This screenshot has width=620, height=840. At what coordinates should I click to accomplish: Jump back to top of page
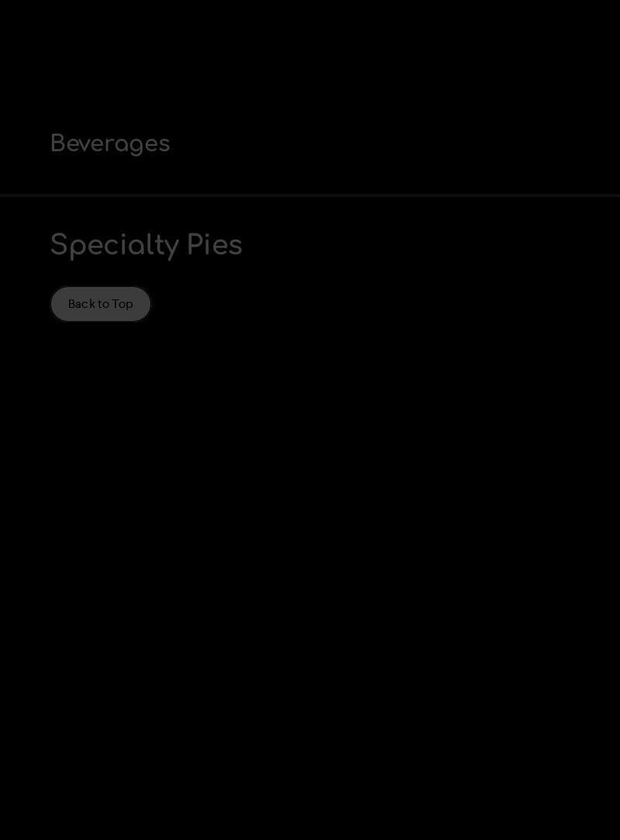(101, 304)
